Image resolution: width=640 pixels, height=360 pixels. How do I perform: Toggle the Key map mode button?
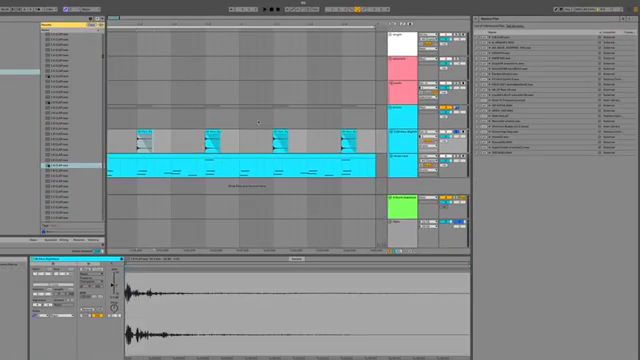(x=567, y=9)
